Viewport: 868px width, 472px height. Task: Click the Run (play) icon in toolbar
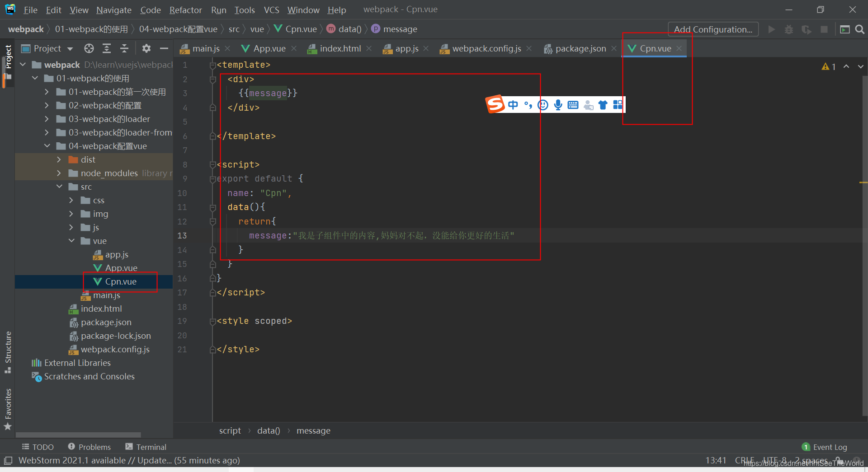772,29
